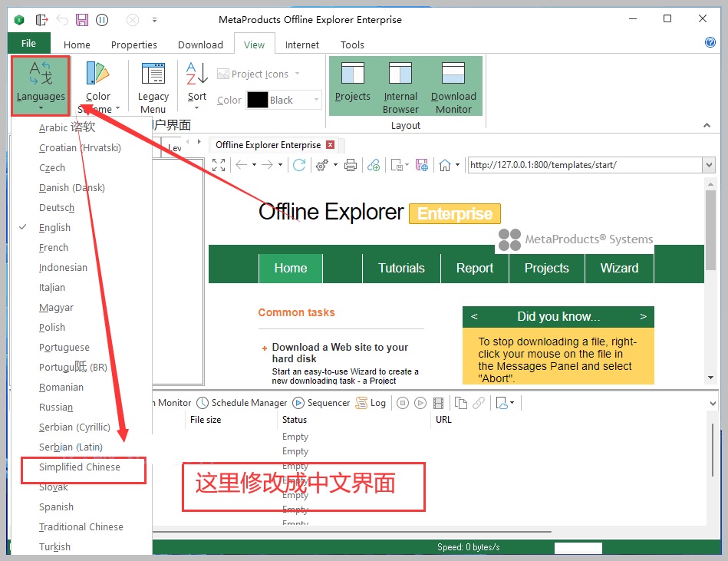Open Tutorials on the start page
Viewport: 728px width, 561px height.
point(401,269)
